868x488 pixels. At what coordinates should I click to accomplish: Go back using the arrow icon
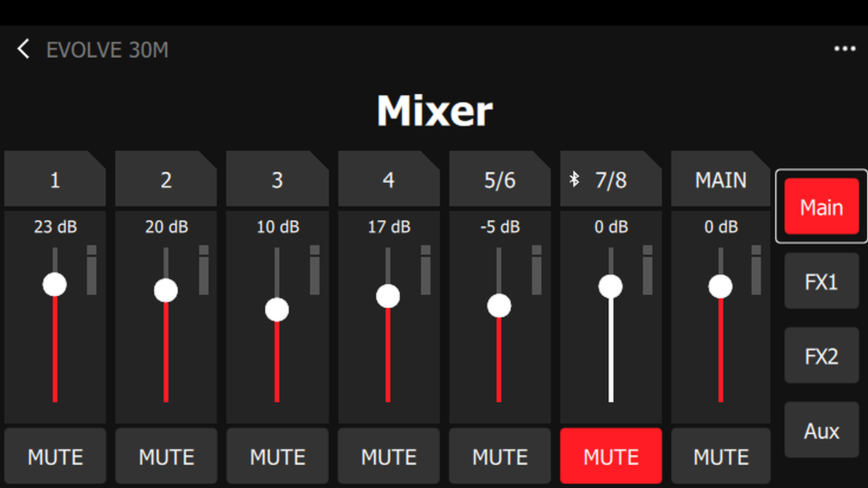23,49
